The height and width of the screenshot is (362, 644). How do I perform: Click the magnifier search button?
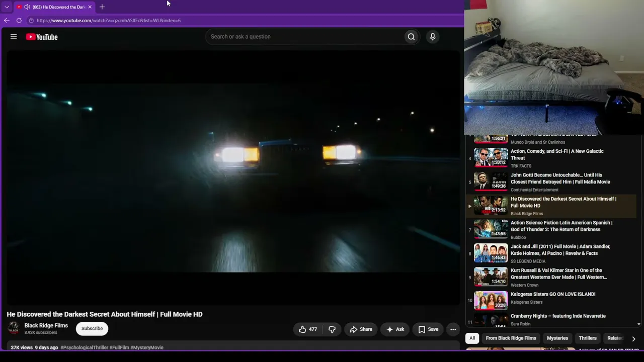coord(411,37)
